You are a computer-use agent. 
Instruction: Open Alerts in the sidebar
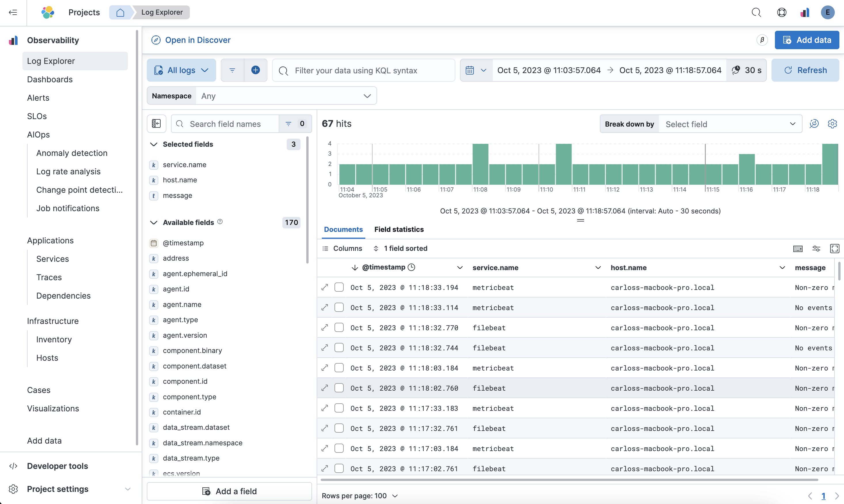click(x=38, y=98)
